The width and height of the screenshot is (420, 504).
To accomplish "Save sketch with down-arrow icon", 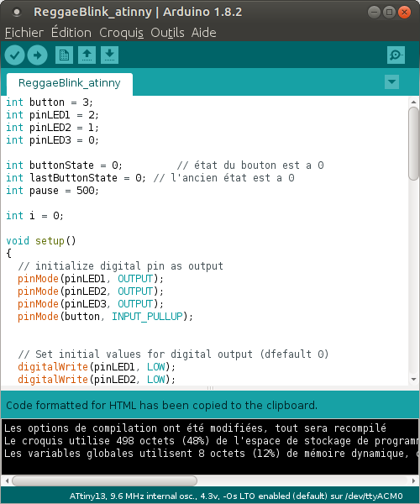I will [x=109, y=55].
